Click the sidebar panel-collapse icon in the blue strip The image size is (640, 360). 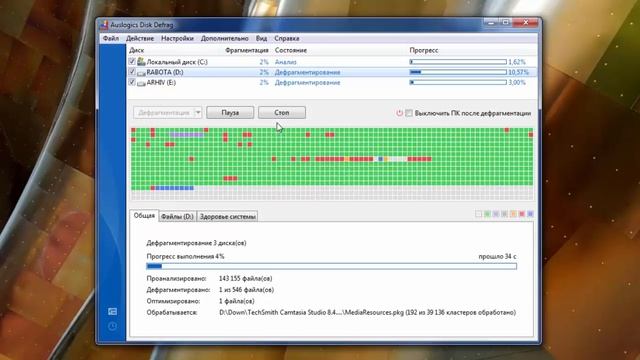[112, 312]
